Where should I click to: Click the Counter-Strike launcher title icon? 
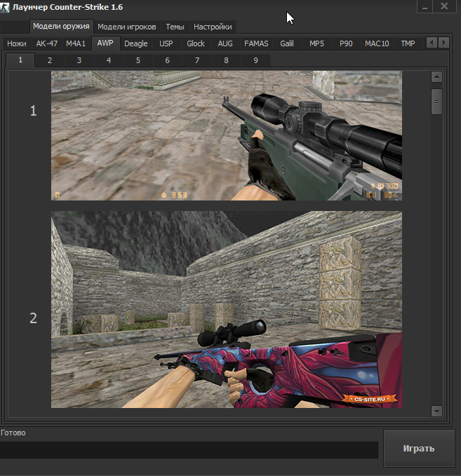(x=4, y=7)
